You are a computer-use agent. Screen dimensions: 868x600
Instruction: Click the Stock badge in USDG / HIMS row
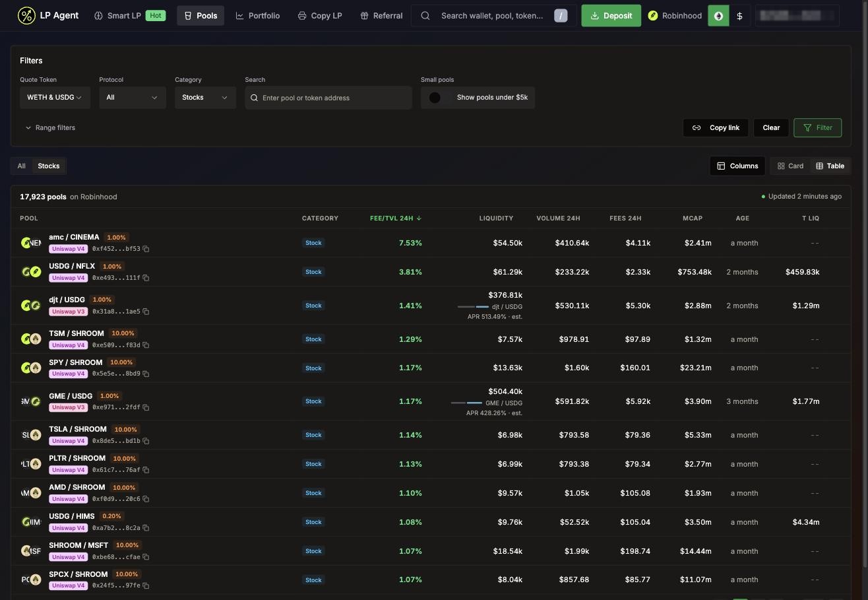313,522
